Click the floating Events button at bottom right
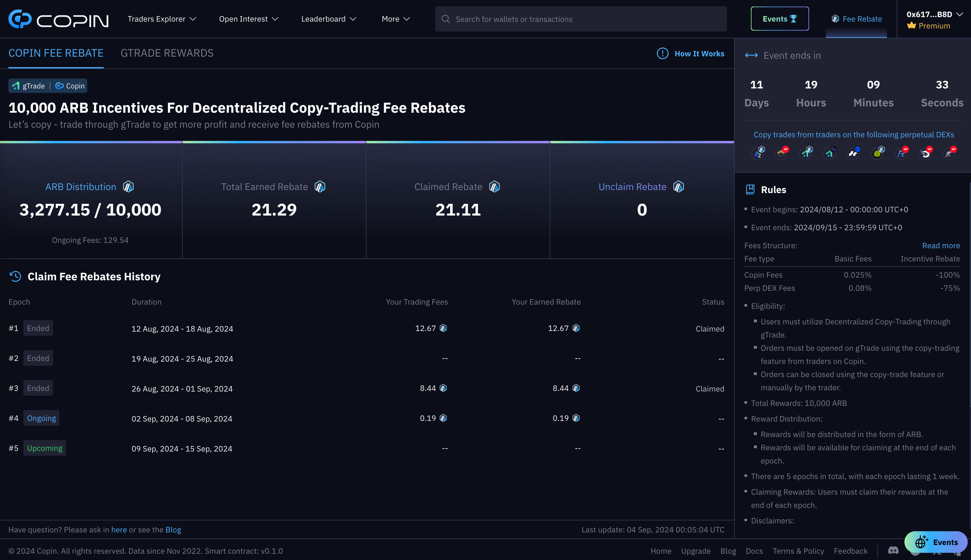Screen dimensions: 971x560 pos(936,542)
